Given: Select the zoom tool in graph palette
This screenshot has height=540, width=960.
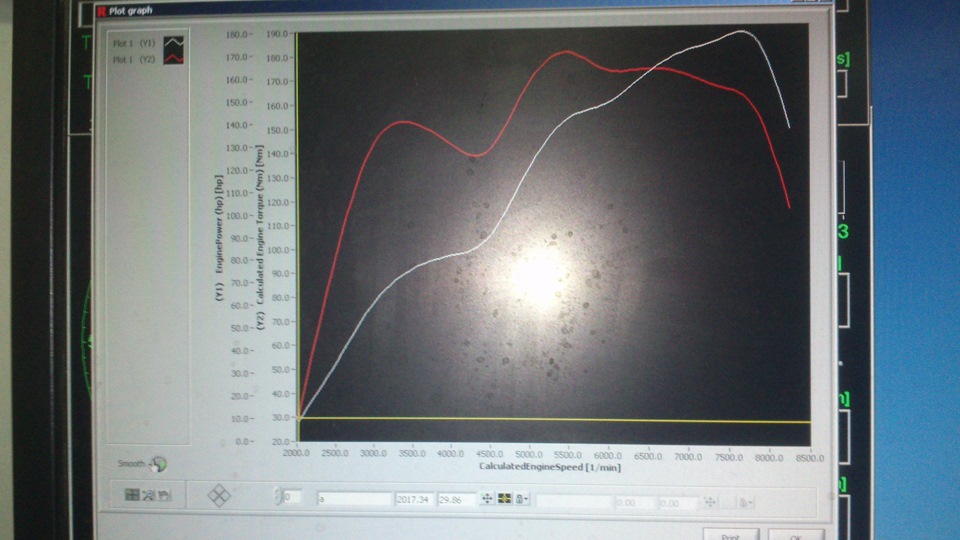Looking at the screenshot, I should [148, 495].
